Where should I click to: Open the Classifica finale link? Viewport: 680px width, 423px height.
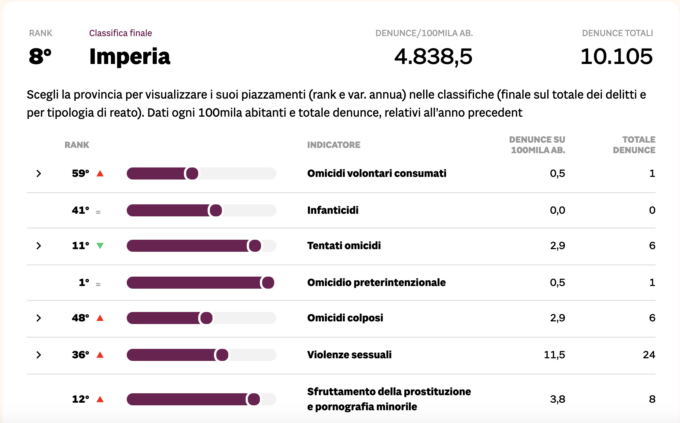click(x=121, y=33)
